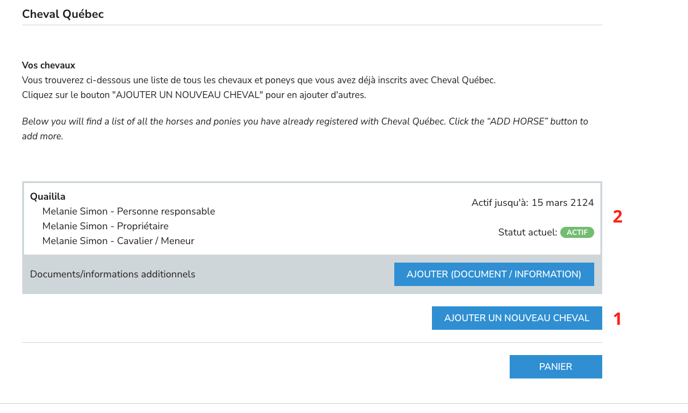The image size is (688, 413).
Task: Click the Actif jusqu'à 15 mars 2124 date
Action: 532,203
